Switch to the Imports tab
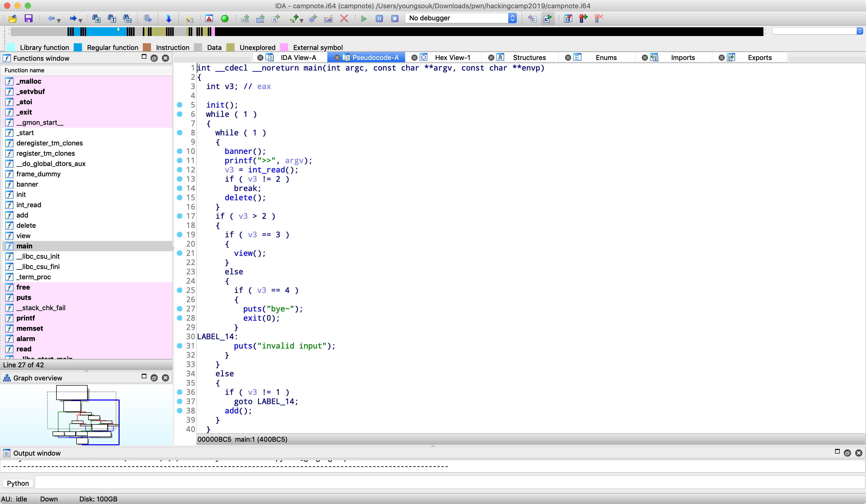 [682, 58]
